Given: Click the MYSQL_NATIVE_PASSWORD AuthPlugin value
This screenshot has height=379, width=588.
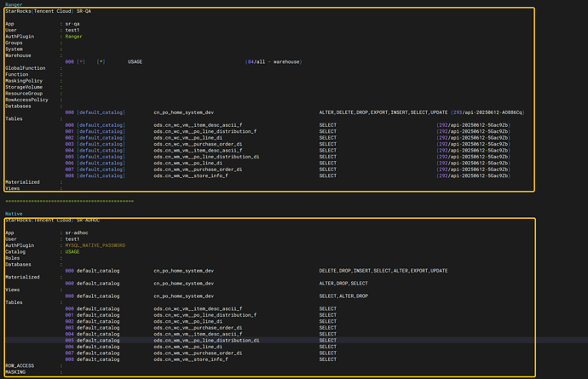Looking at the screenshot, I should click(95, 245).
